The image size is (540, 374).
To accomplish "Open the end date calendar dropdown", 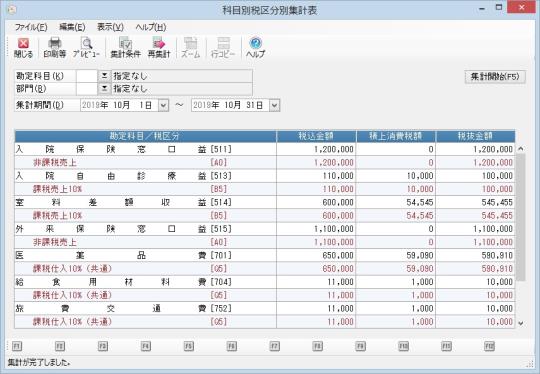I will tap(274, 105).
